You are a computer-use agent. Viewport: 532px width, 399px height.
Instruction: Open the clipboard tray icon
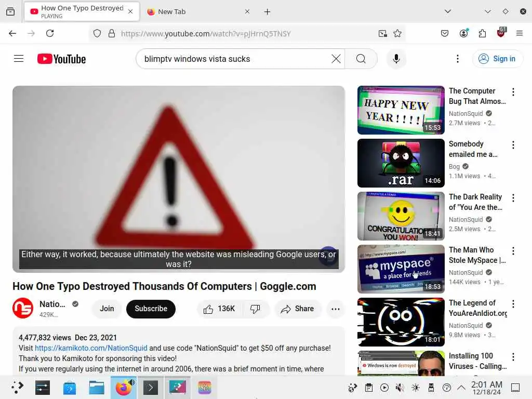369,388
